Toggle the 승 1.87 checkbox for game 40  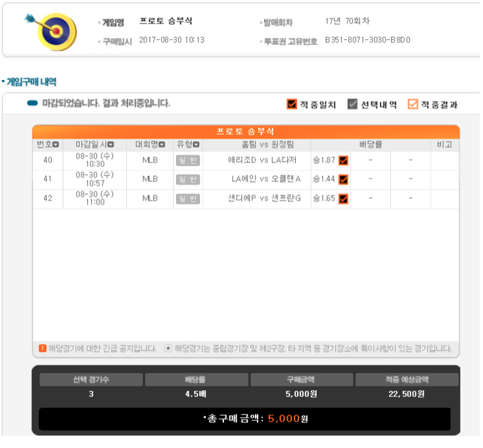pyautogui.click(x=344, y=160)
